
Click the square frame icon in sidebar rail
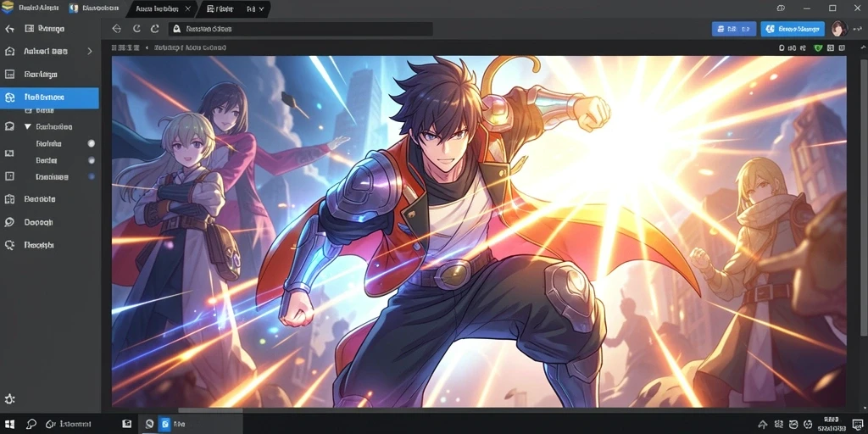pyautogui.click(x=8, y=176)
